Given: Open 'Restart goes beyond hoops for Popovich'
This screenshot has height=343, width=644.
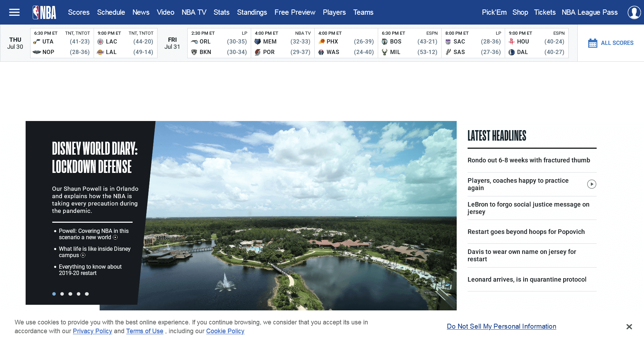Looking at the screenshot, I should pyautogui.click(x=526, y=232).
